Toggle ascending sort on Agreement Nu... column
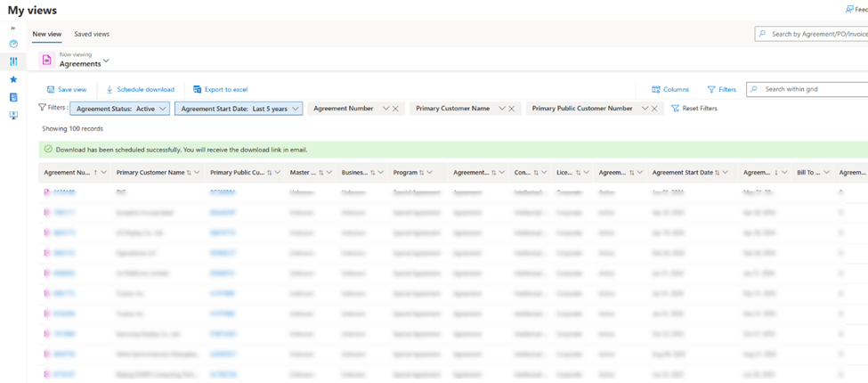This screenshot has width=868, height=383. (96, 173)
